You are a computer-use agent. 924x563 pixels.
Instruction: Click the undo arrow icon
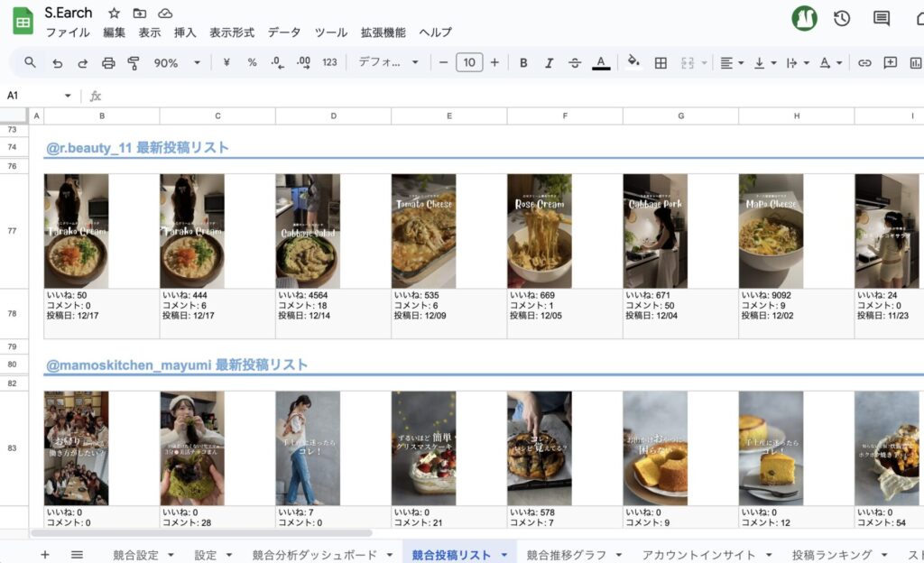pos(57,63)
